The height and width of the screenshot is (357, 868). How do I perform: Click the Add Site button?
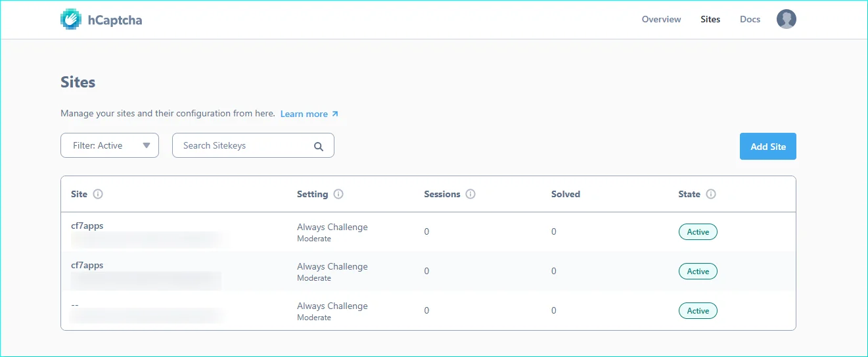767,147
